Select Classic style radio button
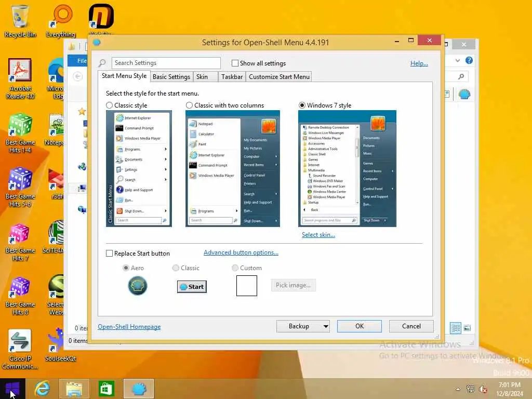 pyautogui.click(x=109, y=105)
